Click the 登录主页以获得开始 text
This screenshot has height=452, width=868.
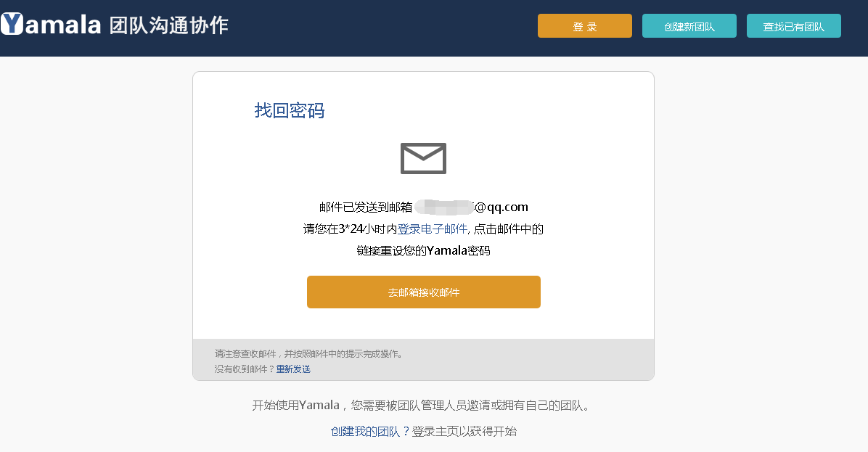click(464, 431)
